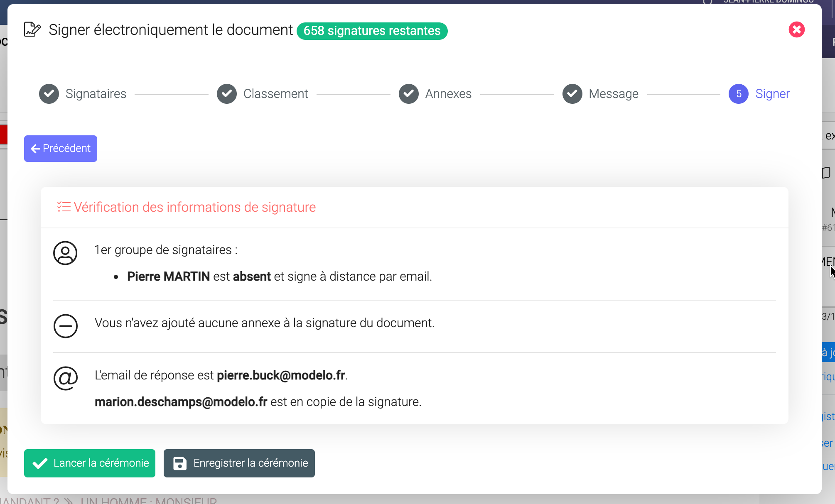Open the Annexes step label
The image size is (835, 504).
point(448,94)
